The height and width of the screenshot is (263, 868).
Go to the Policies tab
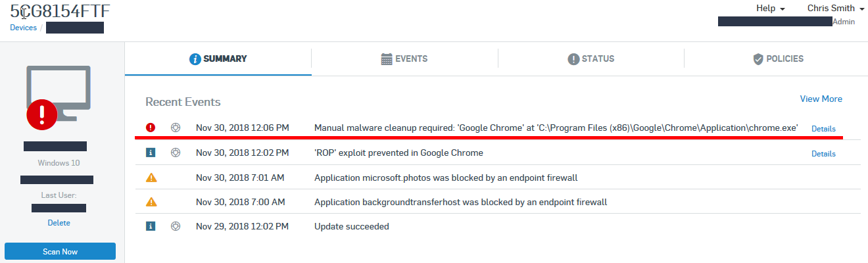(778, 59)
